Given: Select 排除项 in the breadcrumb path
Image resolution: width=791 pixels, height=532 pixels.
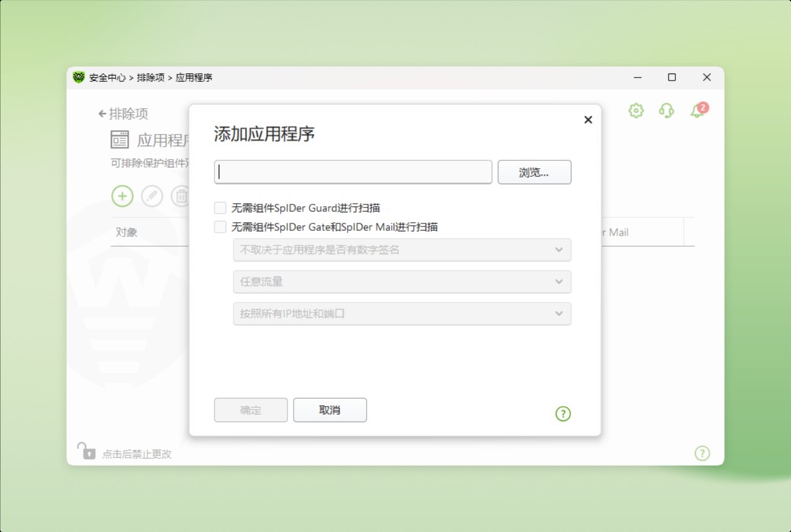Looking at the screenshot, I should (x=151, y=77).
